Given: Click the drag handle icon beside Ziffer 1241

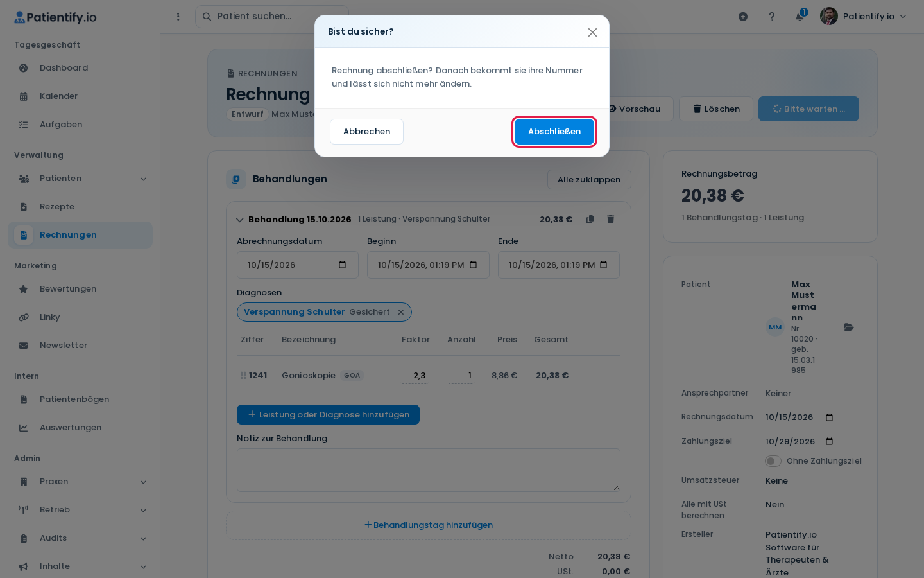Looking at the screenshot, I should [243, 376].
